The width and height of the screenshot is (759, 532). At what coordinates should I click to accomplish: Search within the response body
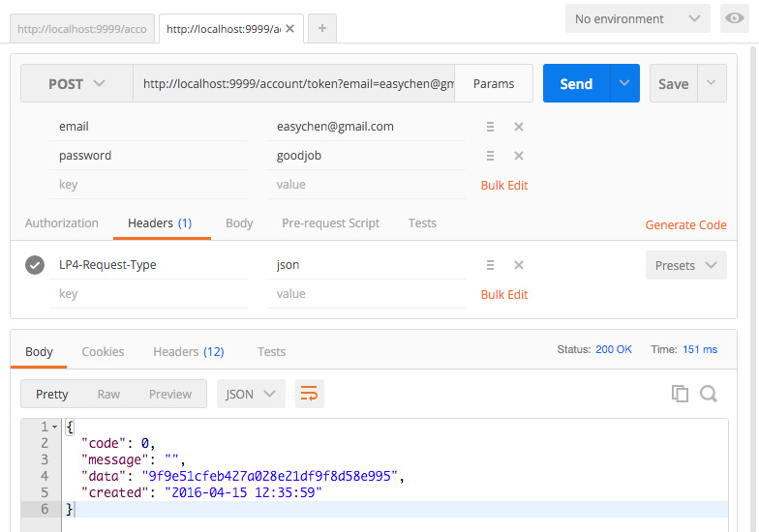coord(709,394)
